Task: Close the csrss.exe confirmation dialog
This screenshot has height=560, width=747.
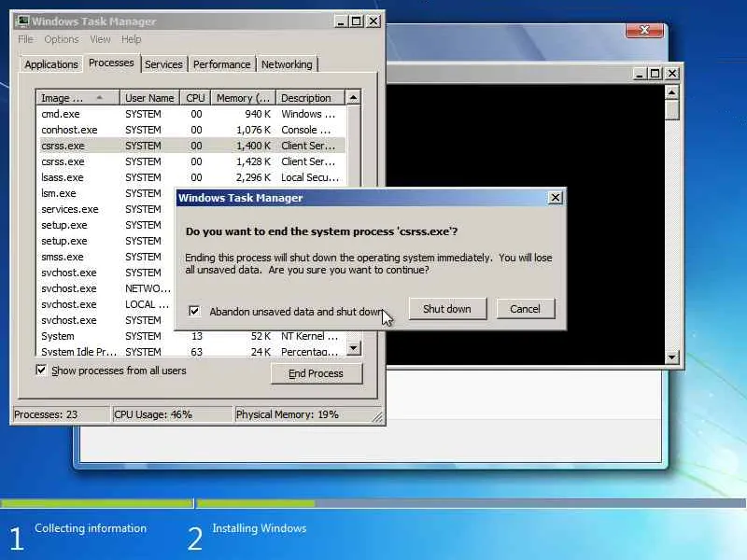Action: tap(555, 198)
